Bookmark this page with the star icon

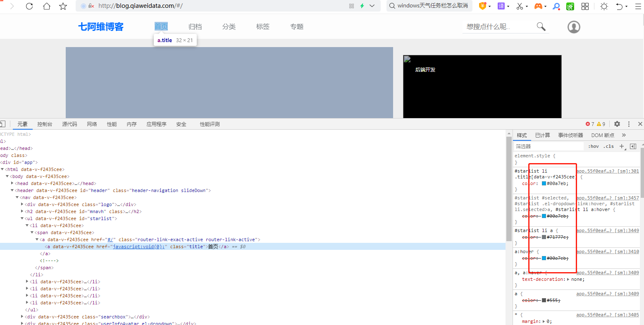(63, 6)
